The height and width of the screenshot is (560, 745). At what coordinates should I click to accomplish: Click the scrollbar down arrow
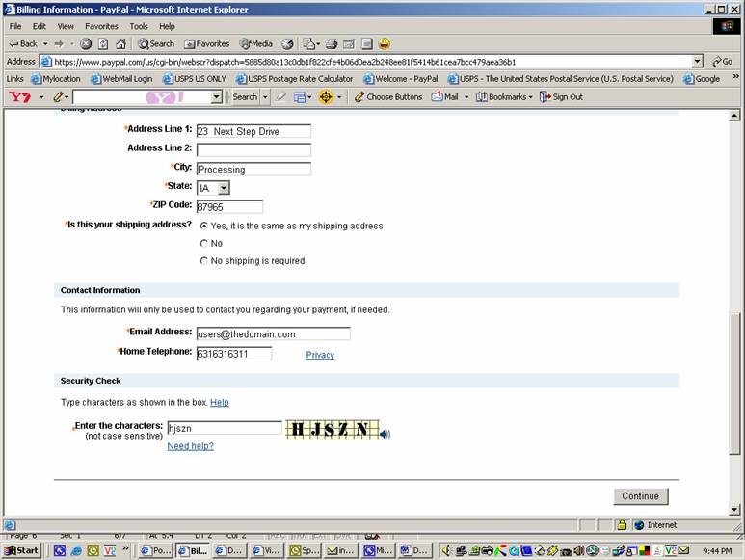(x=734, y=510)
